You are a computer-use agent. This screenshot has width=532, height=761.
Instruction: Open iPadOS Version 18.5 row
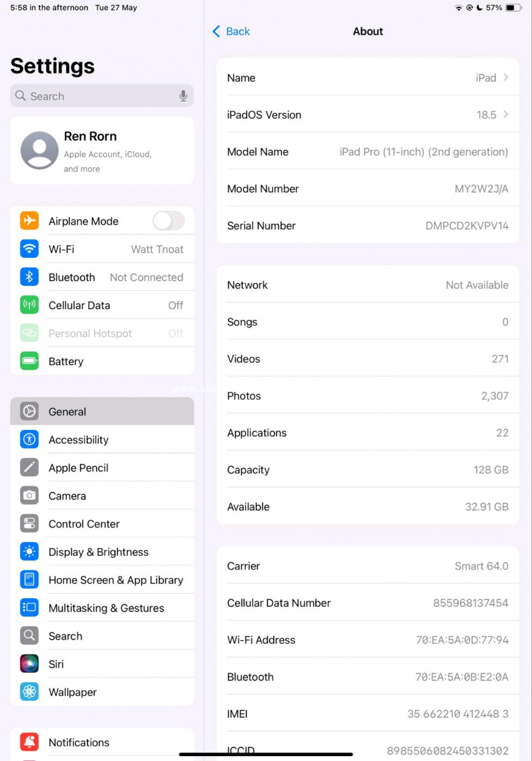click(368, 115)
